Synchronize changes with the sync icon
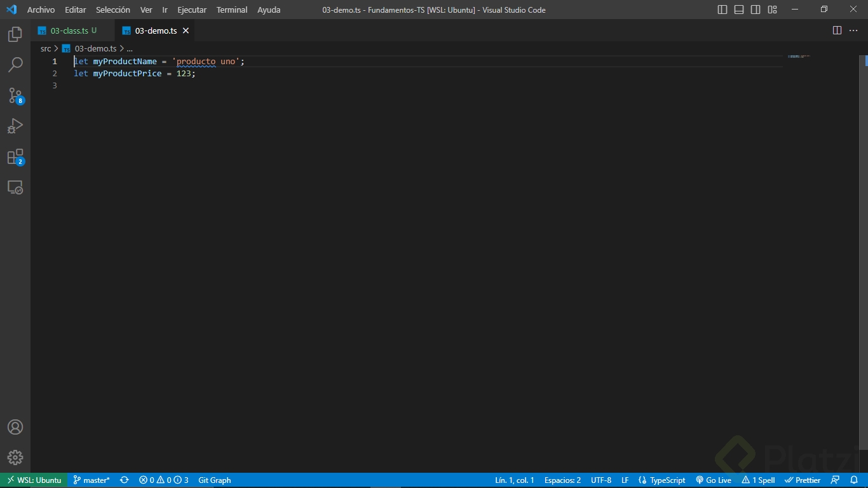Image resolution: width=868 pixels, height=488 pixels. point(125,480)
